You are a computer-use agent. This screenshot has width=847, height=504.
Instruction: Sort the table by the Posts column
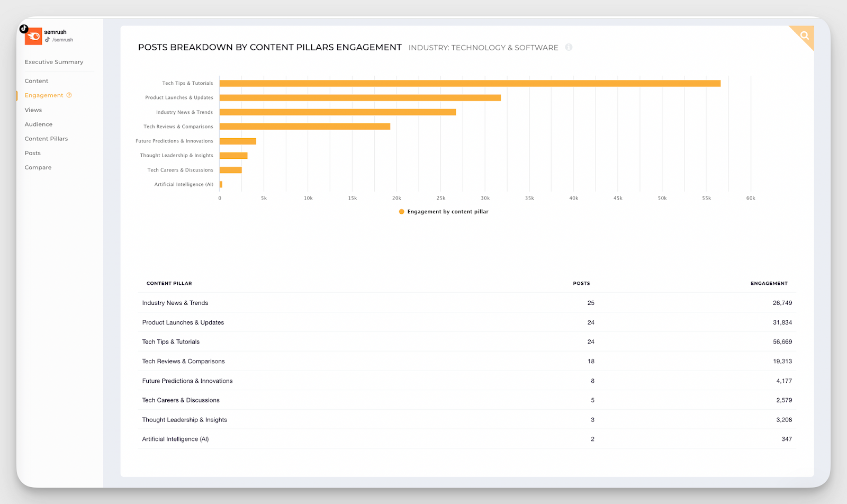pos(581,283)
